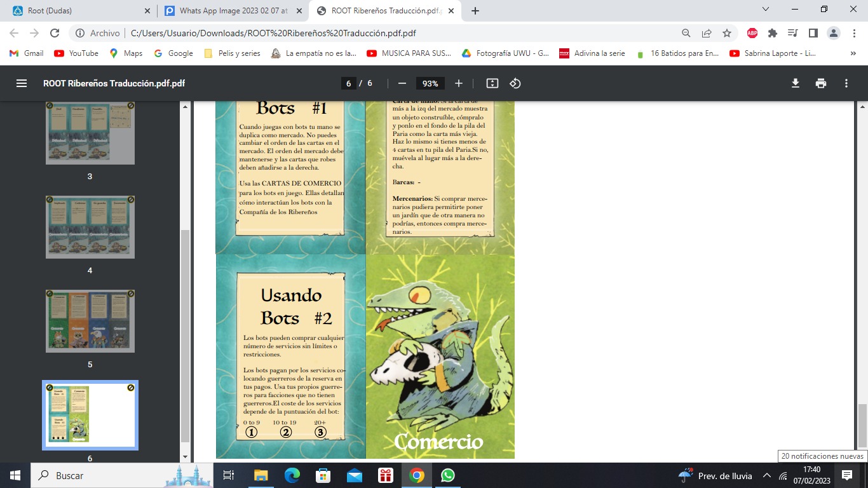The height and width of the screenshot is (488, 868).
Task: Toggle the PDF sidebar menu icon
Action: click(x=22, y=83)
